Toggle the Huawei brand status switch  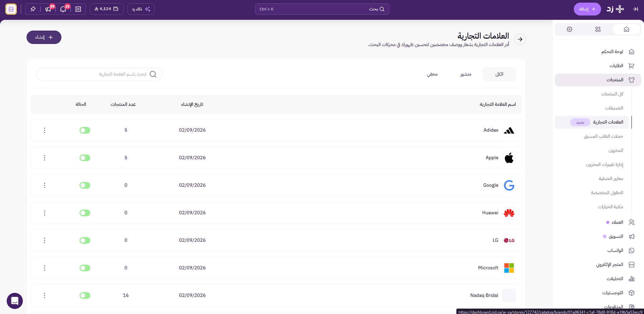pos(85,213)
